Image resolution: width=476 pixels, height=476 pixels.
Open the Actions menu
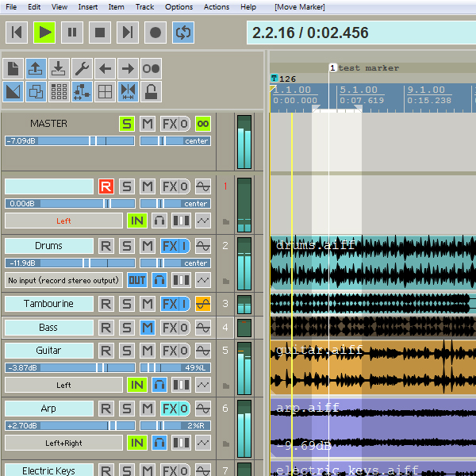[x=217, y=7]
